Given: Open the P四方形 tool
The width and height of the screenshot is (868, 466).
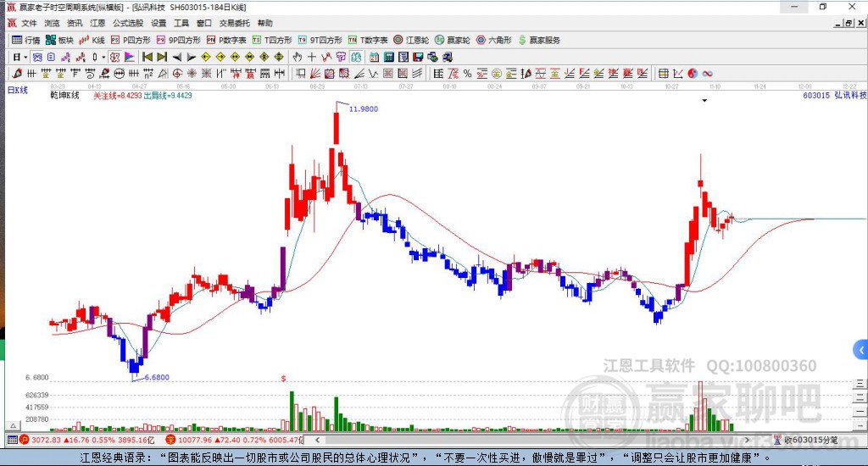Looking at the screenshot, I should click(x=131, y=40).
